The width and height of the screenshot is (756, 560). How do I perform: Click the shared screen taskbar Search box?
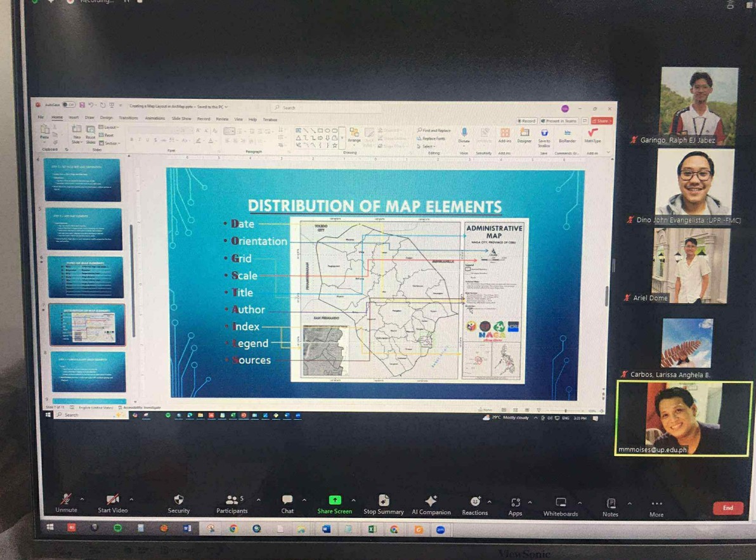pos(91,415)
